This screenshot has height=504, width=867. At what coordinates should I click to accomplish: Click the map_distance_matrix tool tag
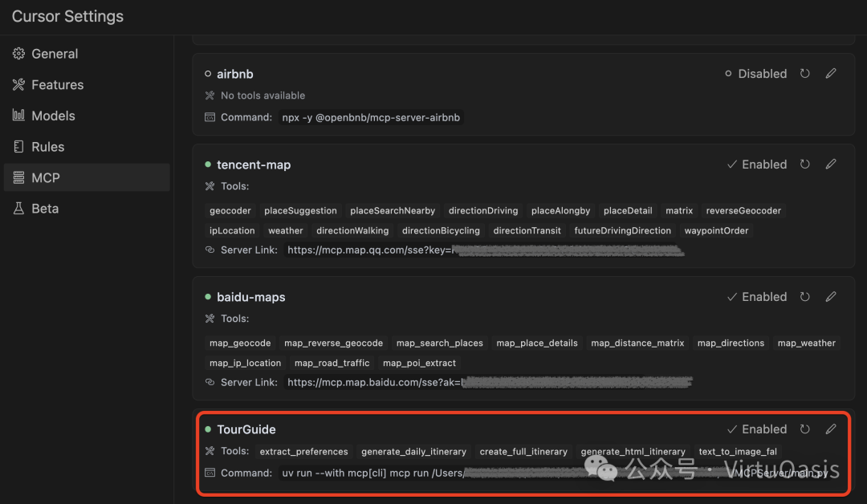pyautogui.click(x=637, y=343)
